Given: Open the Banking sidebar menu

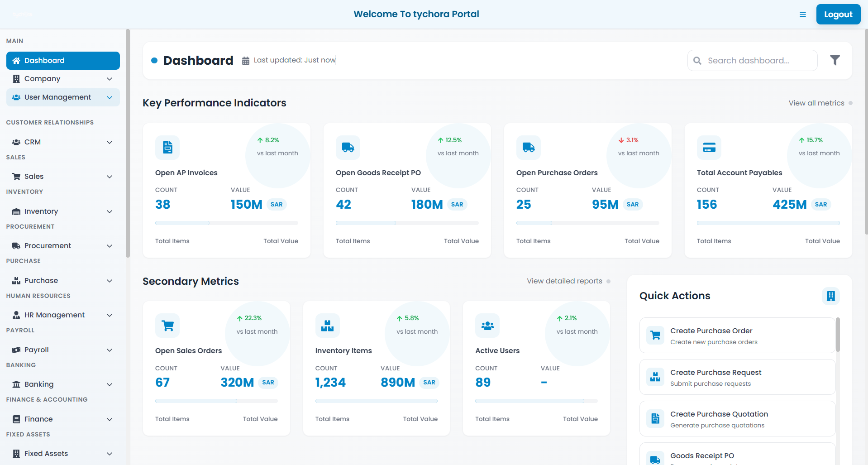Looking at the screenshot, I should click(x=63, y=384).
